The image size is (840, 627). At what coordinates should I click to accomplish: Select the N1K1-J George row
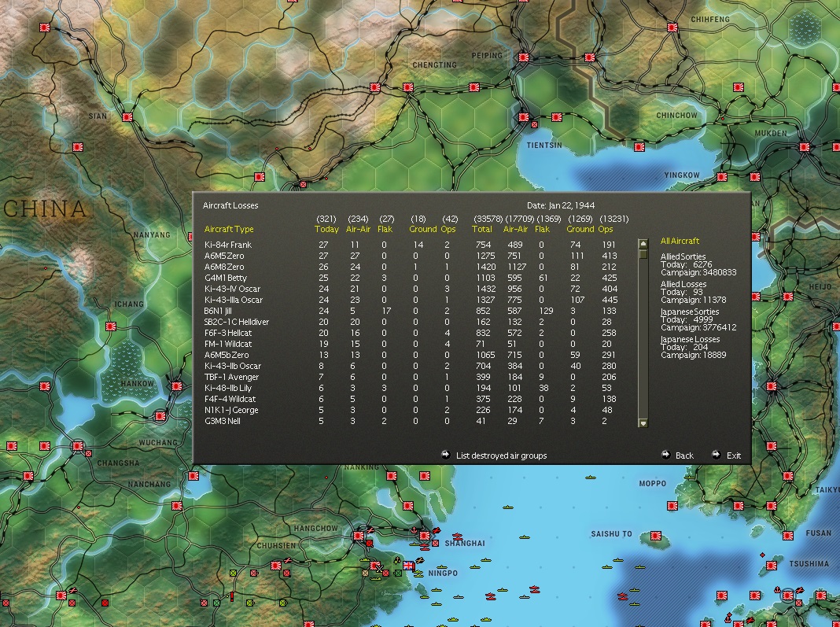pyautogui.click(x=411, y=410)
